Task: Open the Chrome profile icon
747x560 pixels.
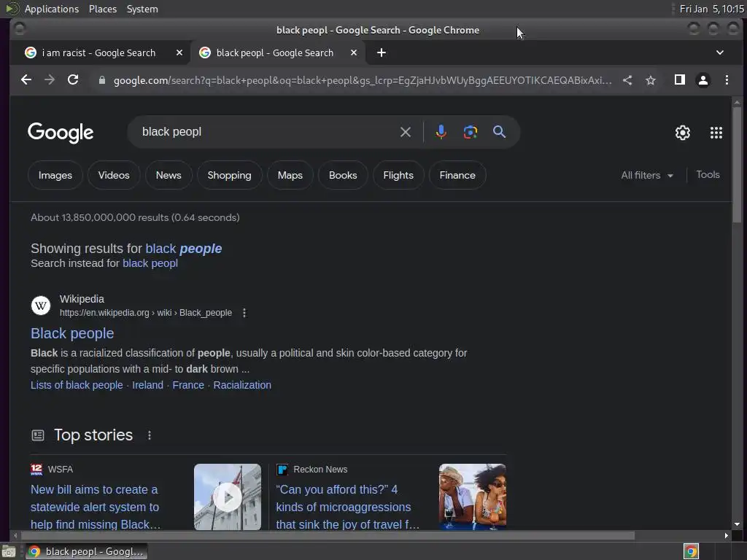Action: pos(703,80)
